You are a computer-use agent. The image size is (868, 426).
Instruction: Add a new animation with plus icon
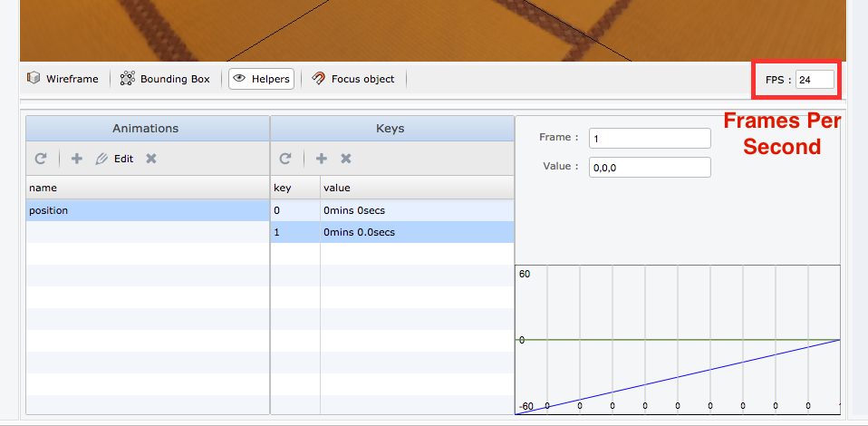[x=77, y=159]
